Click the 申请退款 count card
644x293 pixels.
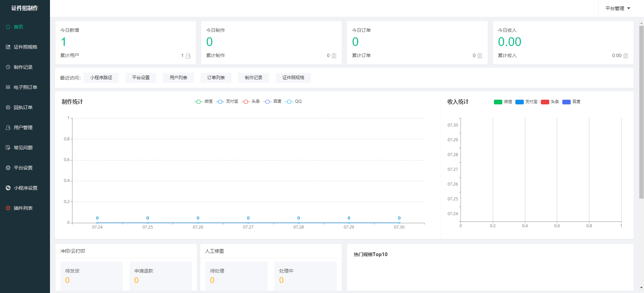[161, 276]
